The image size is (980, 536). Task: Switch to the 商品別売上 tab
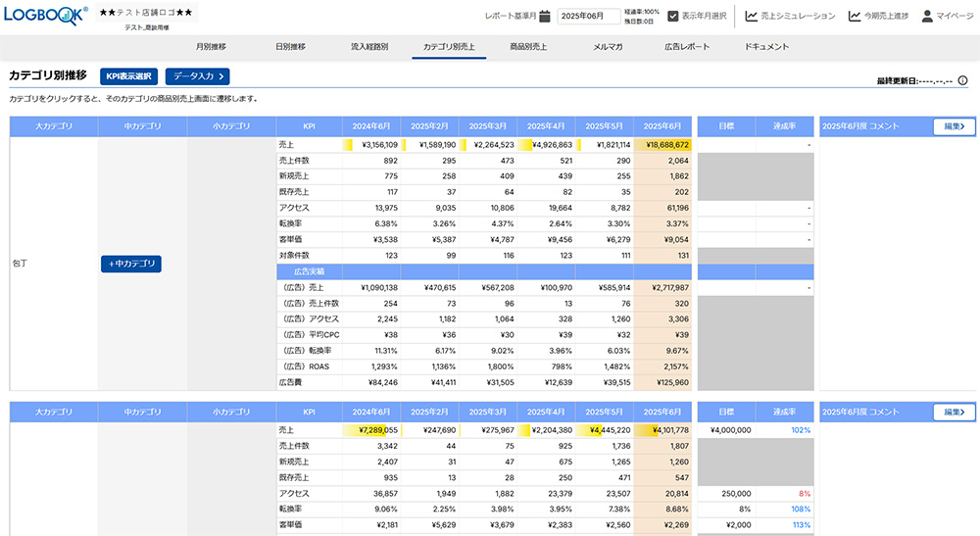[528, 47]
